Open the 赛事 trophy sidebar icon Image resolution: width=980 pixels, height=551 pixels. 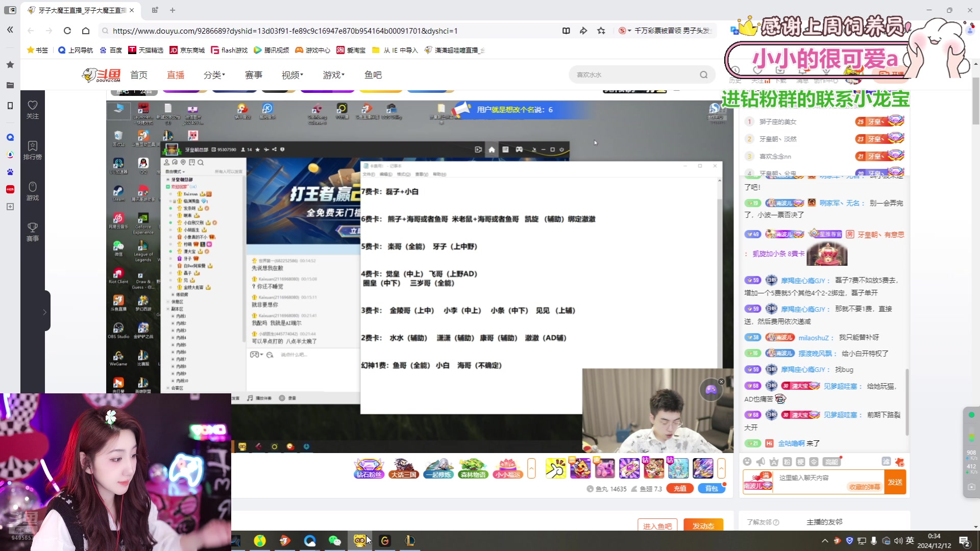tap(32, 228)
